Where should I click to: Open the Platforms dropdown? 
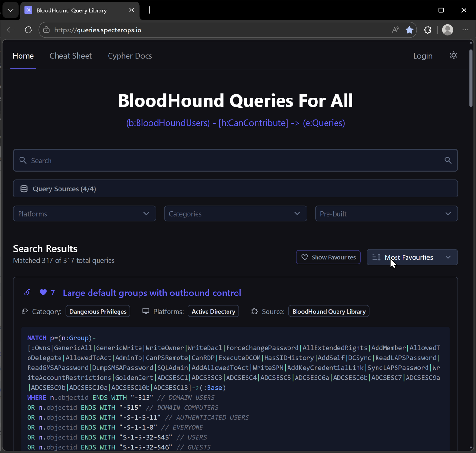[84, 214]
